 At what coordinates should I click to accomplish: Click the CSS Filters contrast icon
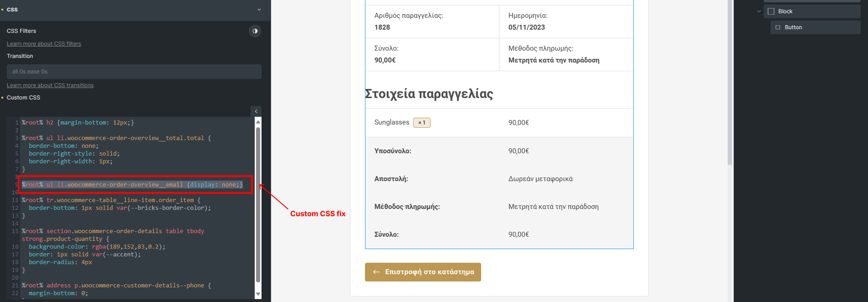click(x=255, y=31)
